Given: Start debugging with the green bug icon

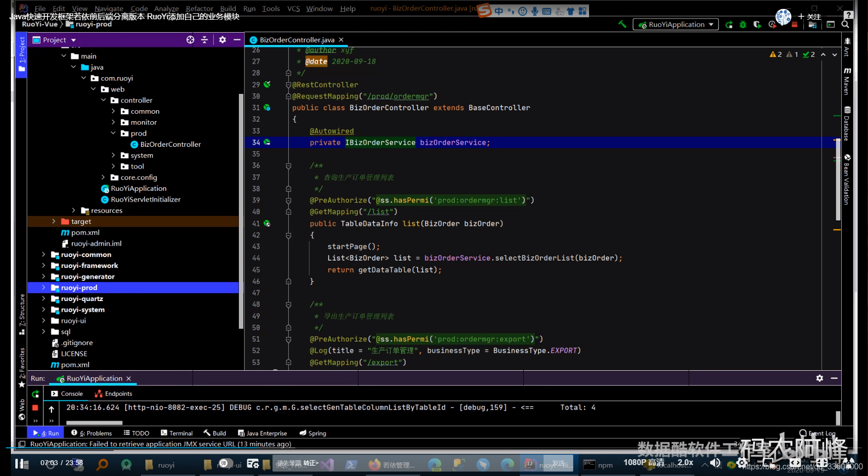Looking at the screenshot, I should click(743, 24).
